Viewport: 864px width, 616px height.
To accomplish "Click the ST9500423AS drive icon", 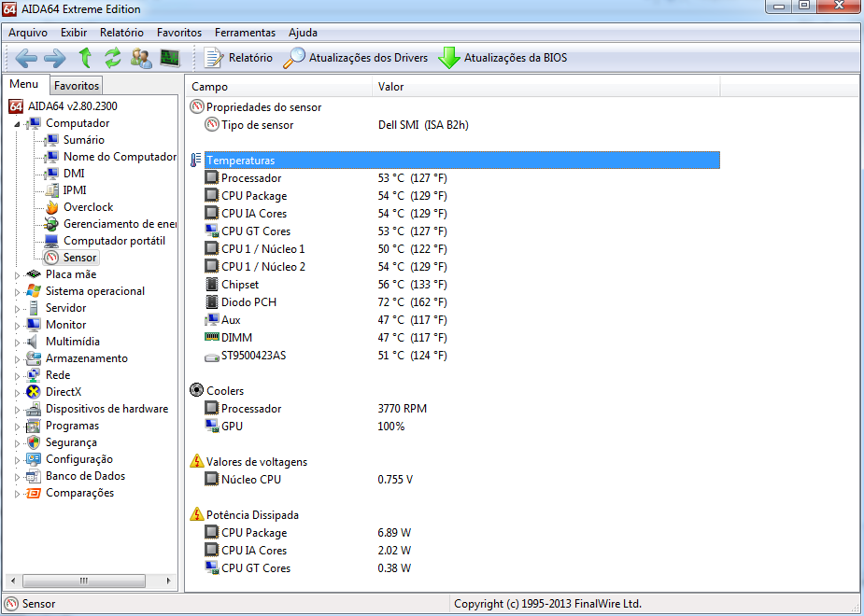I will [x=212, y=357].
